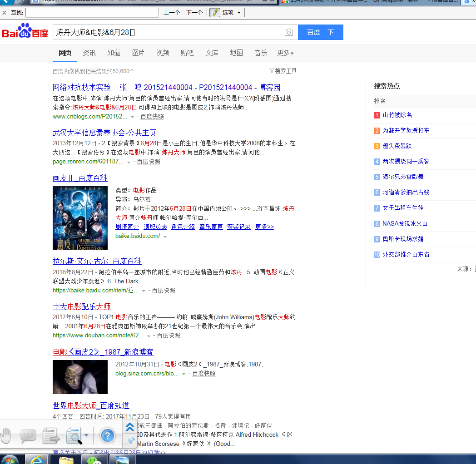Click into the Baidu search input box

point(168,32)
